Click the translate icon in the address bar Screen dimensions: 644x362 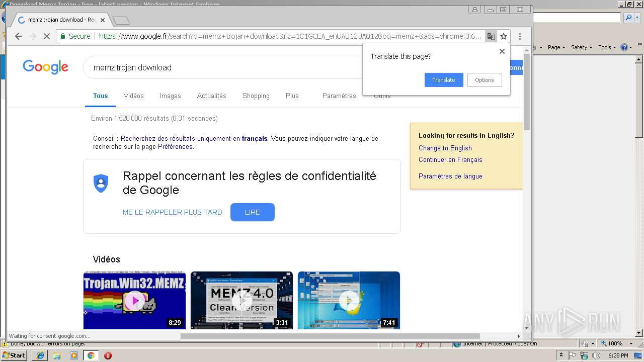tap(491, 36)
